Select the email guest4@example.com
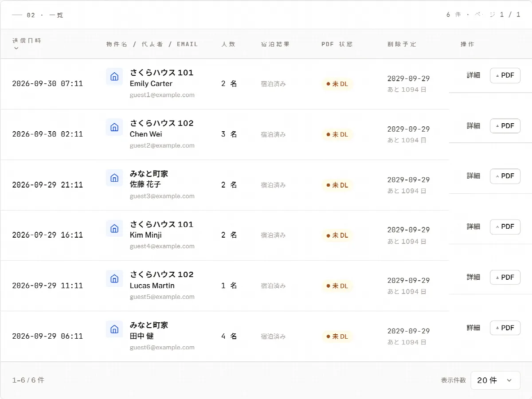 (x=162, y=246)
